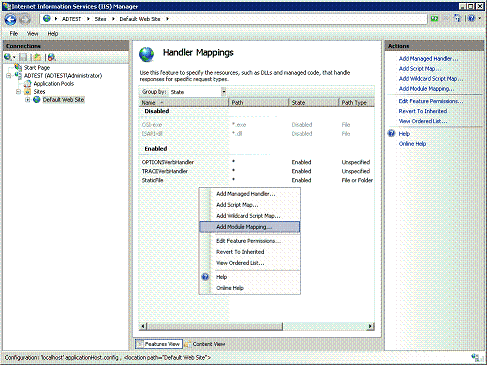Click Save icon in Connections toolbar
The height and width of the screenshot is (365, 487).
[x=23, y=57]
